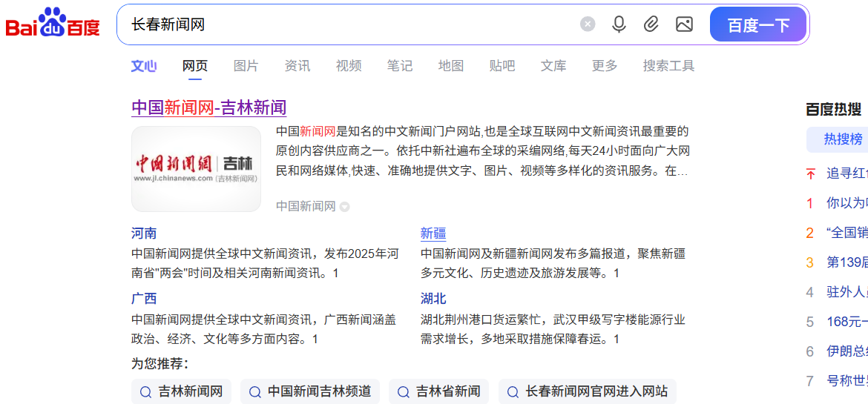Select the 网页 tab
The image size is (868, 404).
195,67
